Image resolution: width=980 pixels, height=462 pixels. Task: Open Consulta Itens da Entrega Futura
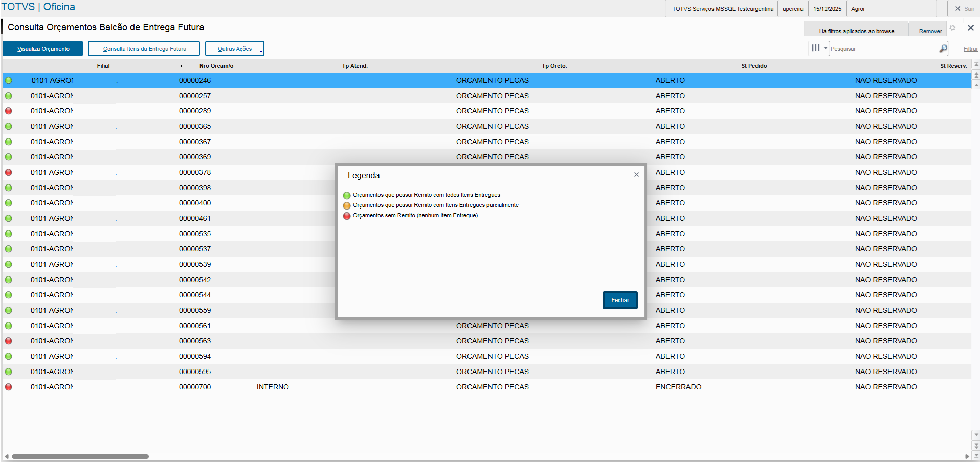pyautogui.click(x=144, y=49)
